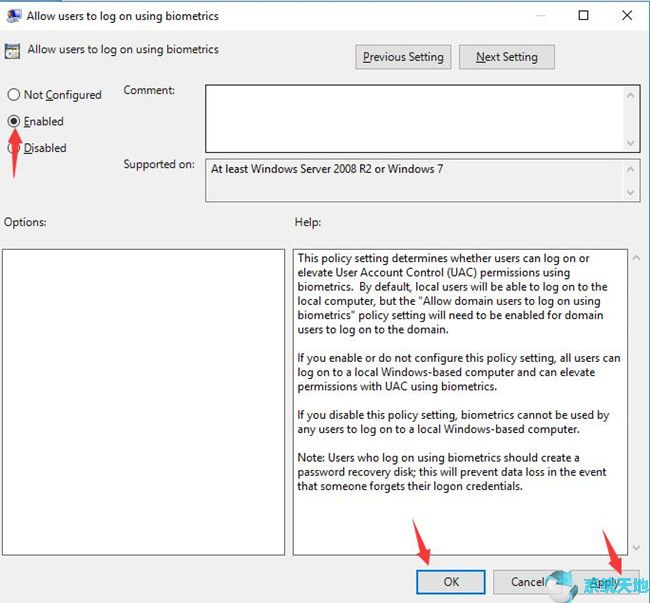Choose the Enabled radio button

pos(14,121)
